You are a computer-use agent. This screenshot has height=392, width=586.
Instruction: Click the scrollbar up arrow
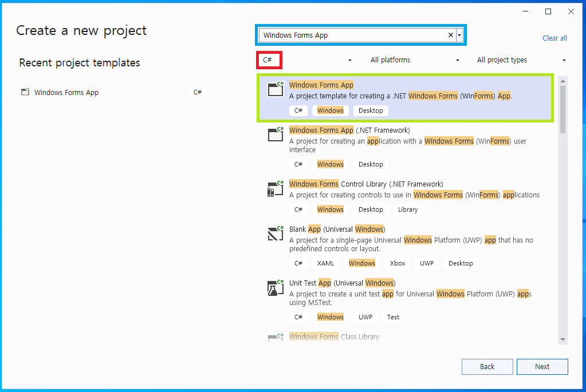563,81
